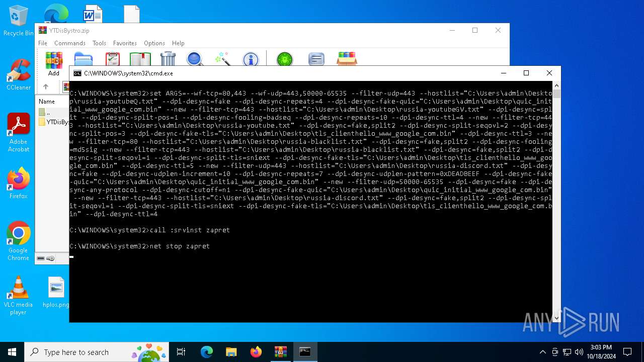The width and height of the screenshot is (644, 362).
Task: Click WinRAR's VirusScan green bug icon
Action: click(x=285, y=59)
